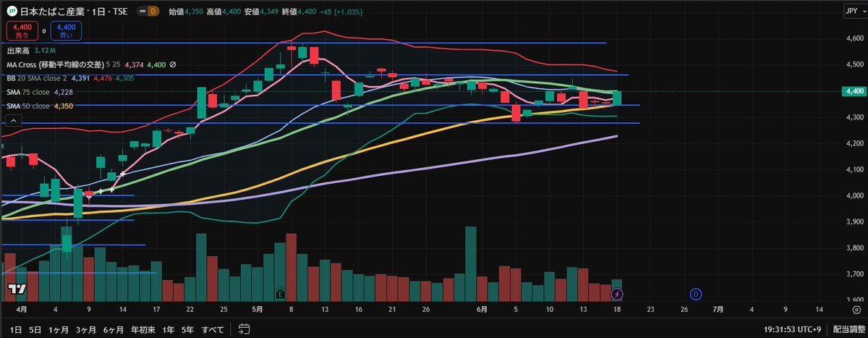Set the range to 3ヶ月
This screenshot has width=868, height=338.
point(86,329)
